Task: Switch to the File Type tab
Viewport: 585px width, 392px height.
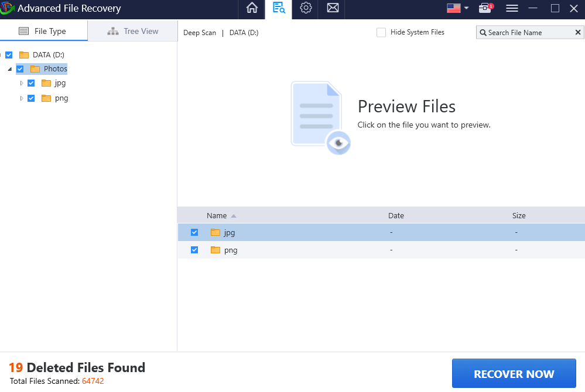Action: (44, 31)
